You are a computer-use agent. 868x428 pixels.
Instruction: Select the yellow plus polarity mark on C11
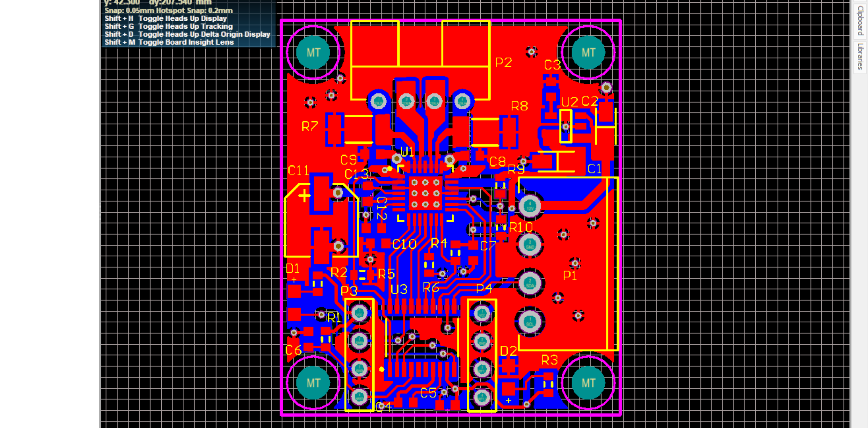click(x=304, y=196)
